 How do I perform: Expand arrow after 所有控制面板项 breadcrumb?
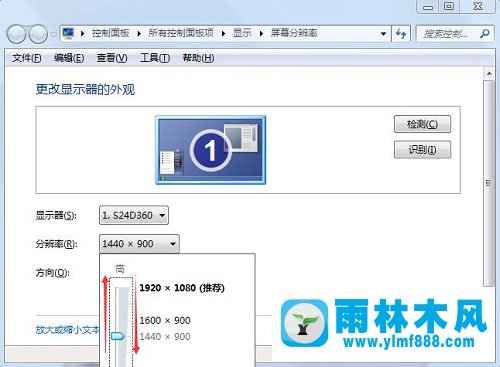[x=223, y=34]
